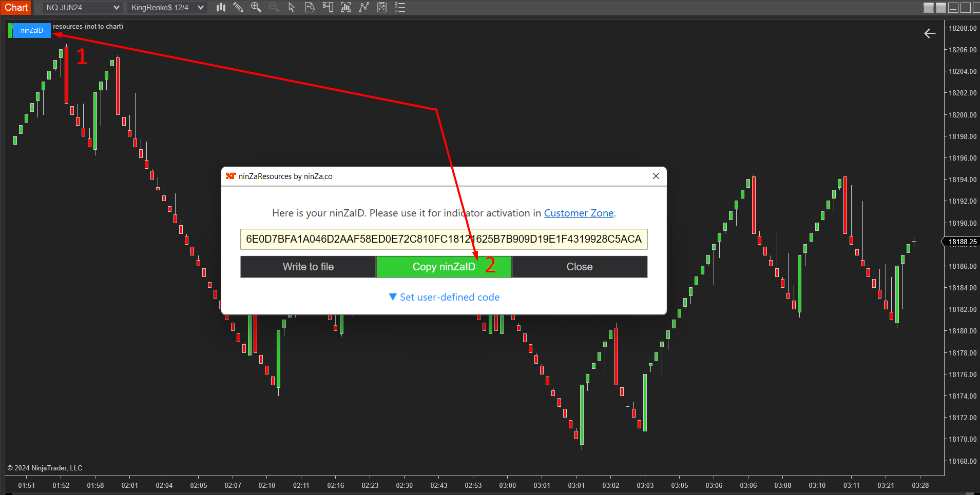This screenshot has height=495, width=980.
Task: Click the 18208.00 price axis label
Action: click(963, 28)
